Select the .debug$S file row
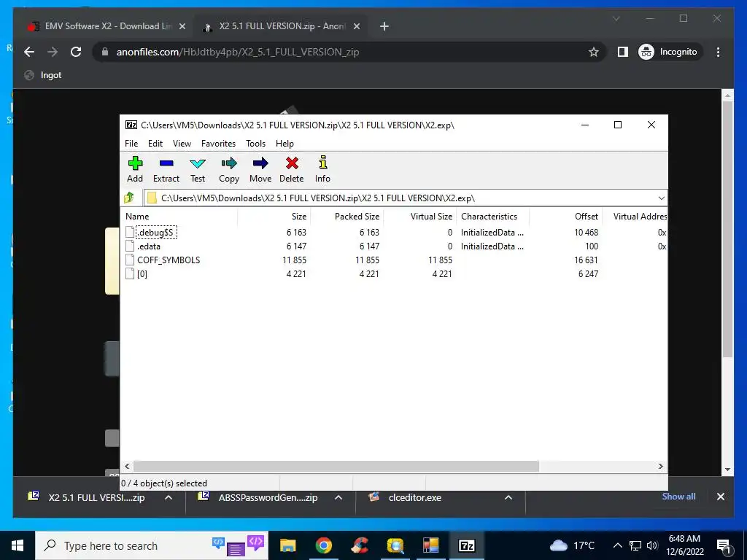Image resolution: width=747 pixels, height=560 pixels. point(393,233)
